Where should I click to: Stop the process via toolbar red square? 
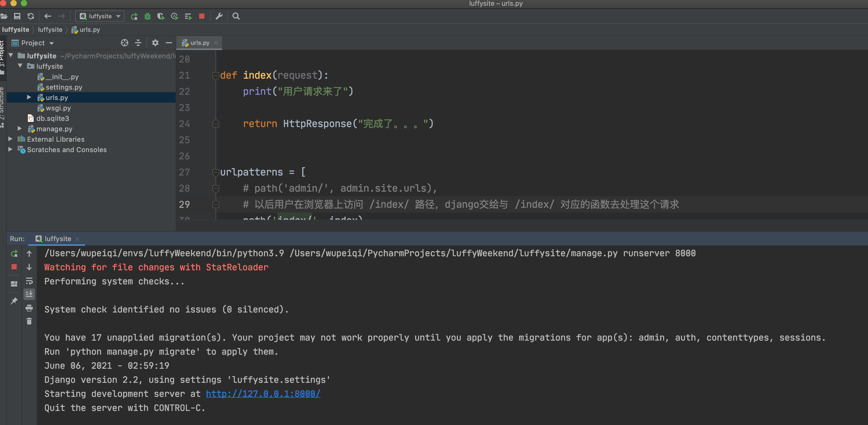tap(202, 16)
